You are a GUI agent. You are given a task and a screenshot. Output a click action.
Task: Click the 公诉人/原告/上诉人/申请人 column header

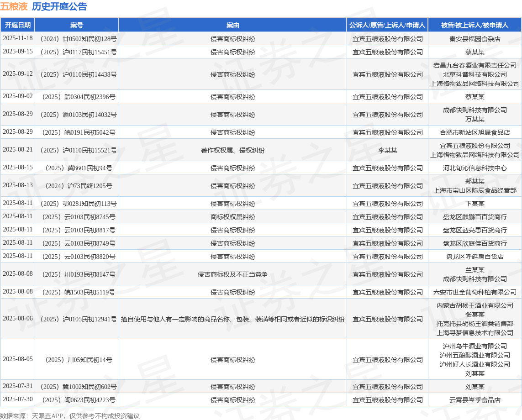click(x=387, y=25)
